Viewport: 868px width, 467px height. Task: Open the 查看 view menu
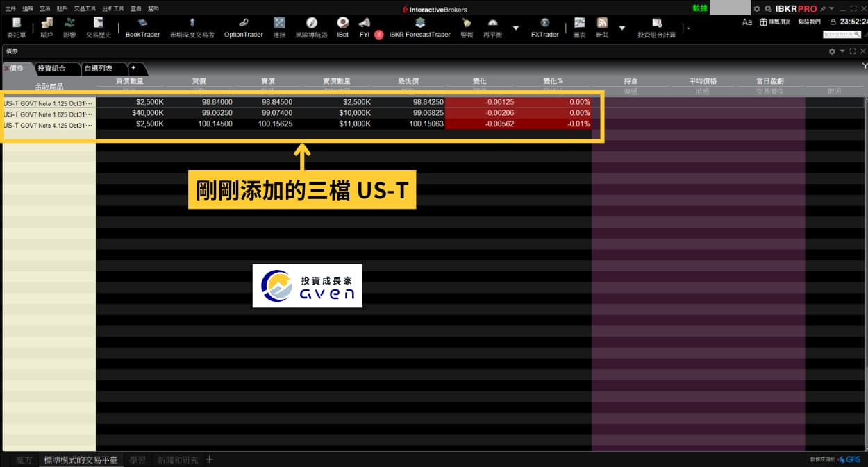(x=136, y=9)
